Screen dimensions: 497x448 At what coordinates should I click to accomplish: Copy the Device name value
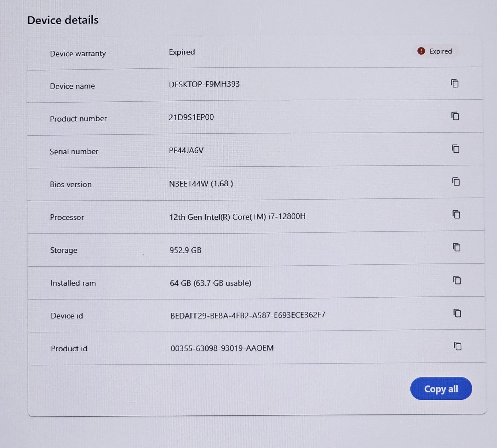(455, 83)
